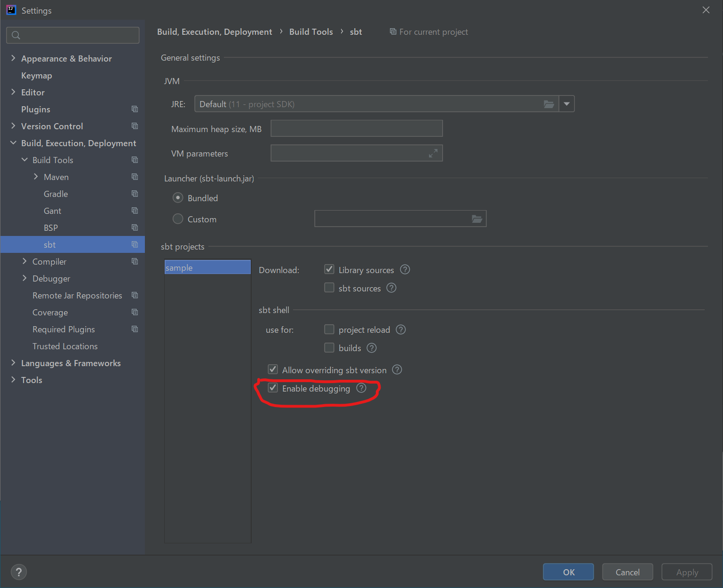Click the project-level icon beside BSP
The width and height of the screenshot is (723, 588).
click(135, 227)
